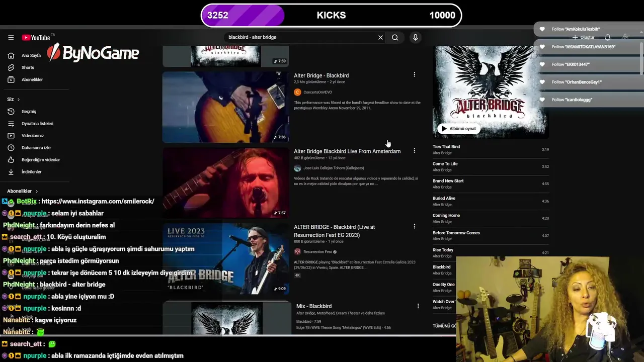Visit the Jose Luis Callejas Tohom channel
The height and width of the screenshot is (362, 644).
(x=334, y=168)
